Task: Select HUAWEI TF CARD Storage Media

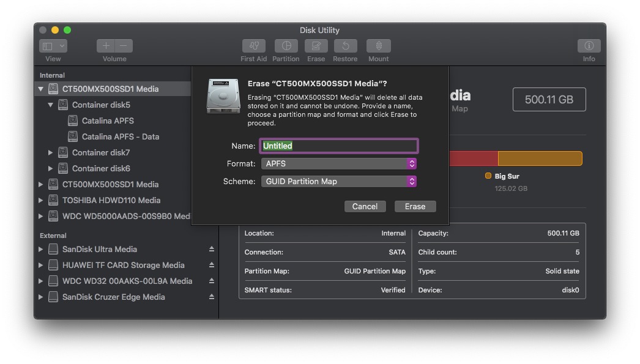Action: [123, 265]
